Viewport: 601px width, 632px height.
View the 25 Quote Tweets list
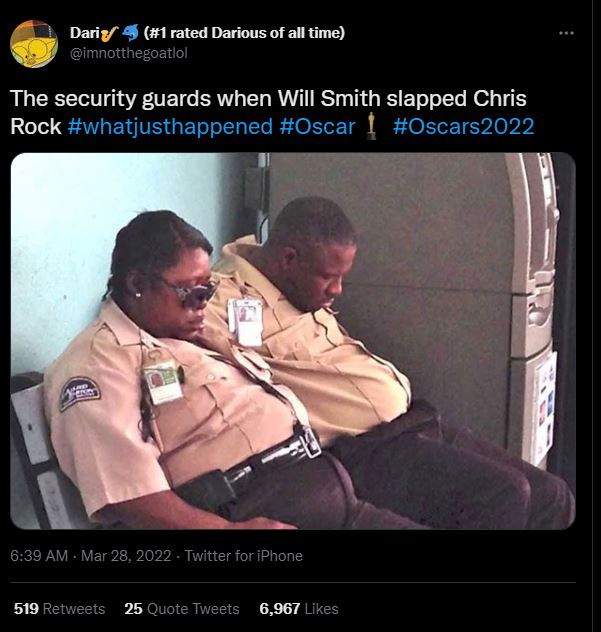pyautogui.click(x=181, y=608)
